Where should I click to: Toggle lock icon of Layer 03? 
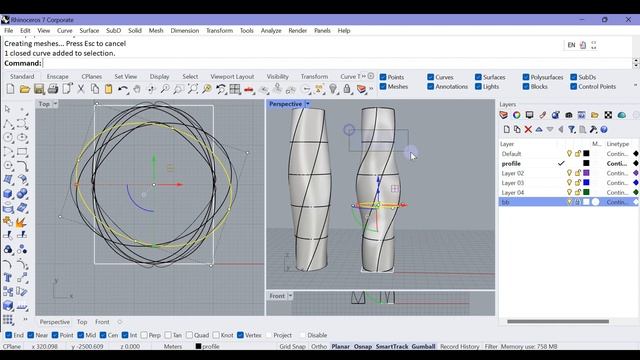[x=578, y=183]
